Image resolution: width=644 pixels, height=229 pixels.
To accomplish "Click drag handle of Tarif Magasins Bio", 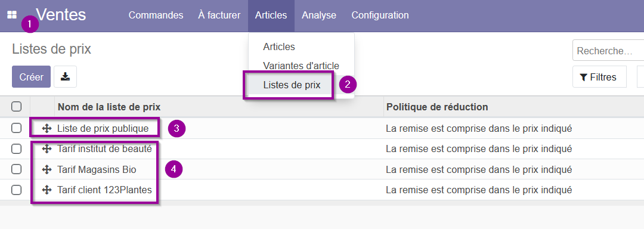I will [47, 169].
